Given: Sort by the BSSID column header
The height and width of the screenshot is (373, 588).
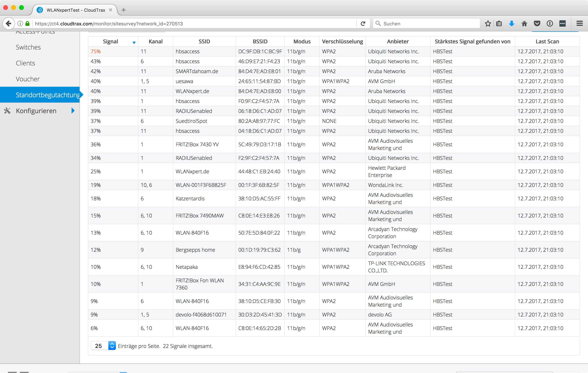Looking at the screenshot, I should click(260, 41).
